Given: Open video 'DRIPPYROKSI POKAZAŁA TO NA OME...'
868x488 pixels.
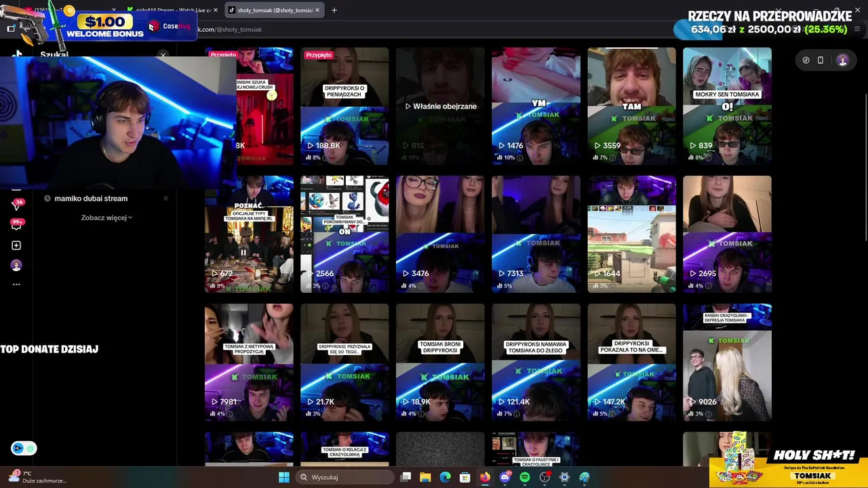Looking at the screenshot, I should point(631,362).
